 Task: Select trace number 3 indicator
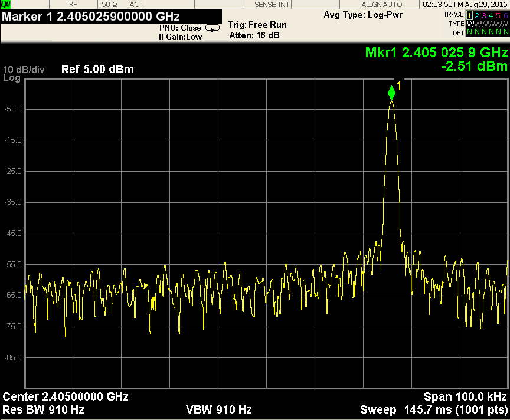click(483, 15)
